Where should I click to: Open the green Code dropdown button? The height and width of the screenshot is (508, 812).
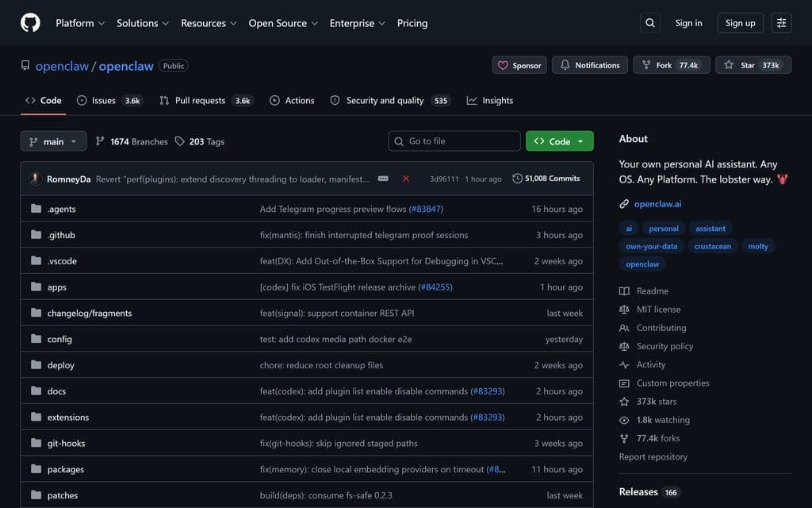(559, 141)
